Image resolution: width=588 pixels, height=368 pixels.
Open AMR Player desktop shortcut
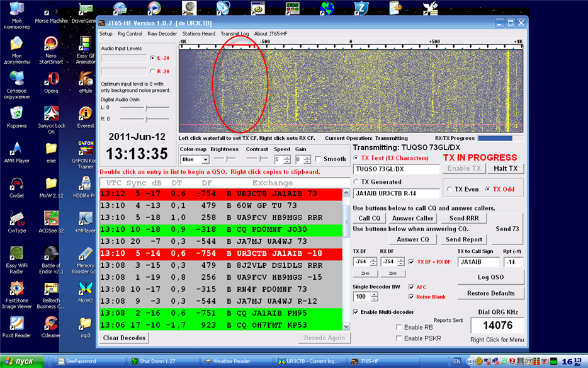click(16, 152)
